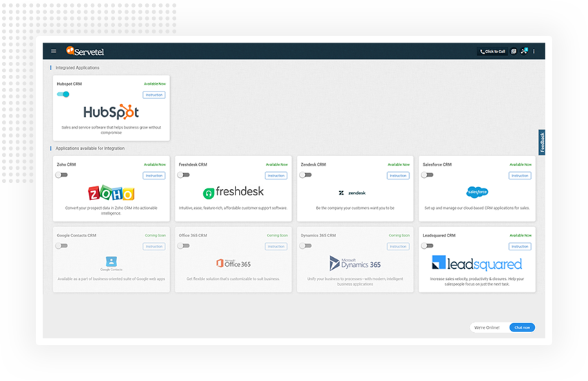Open Instruction for Zendesk CRM

click(x=398, y=175)
